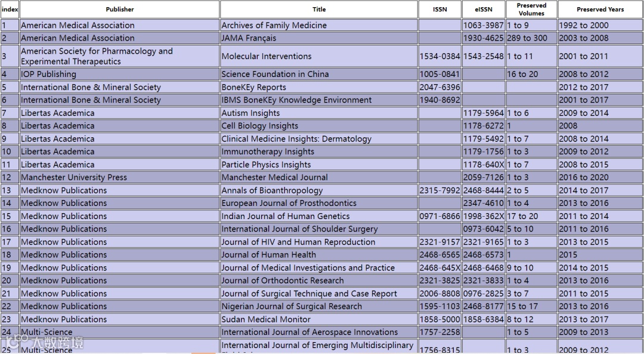The height and width of the screenshot is (354, 644).
Task: Click the Particle Physics Insights title cell
Action: pos(319,164)
